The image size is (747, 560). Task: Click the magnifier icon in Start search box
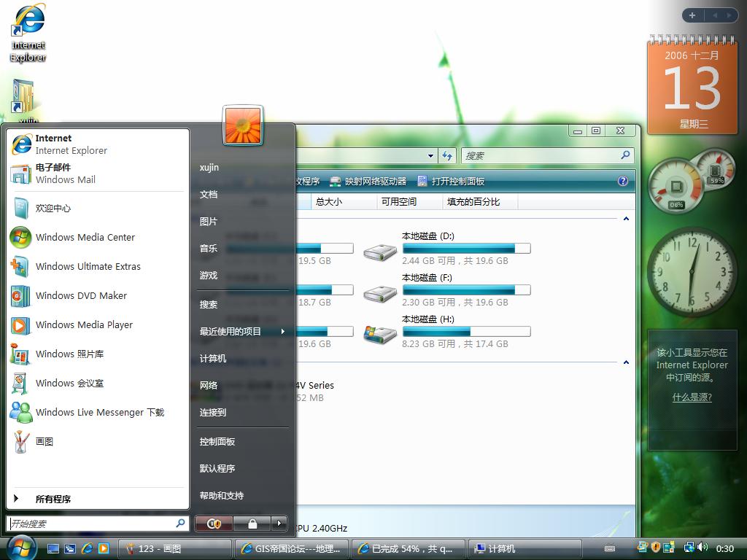tap(180, 524)
